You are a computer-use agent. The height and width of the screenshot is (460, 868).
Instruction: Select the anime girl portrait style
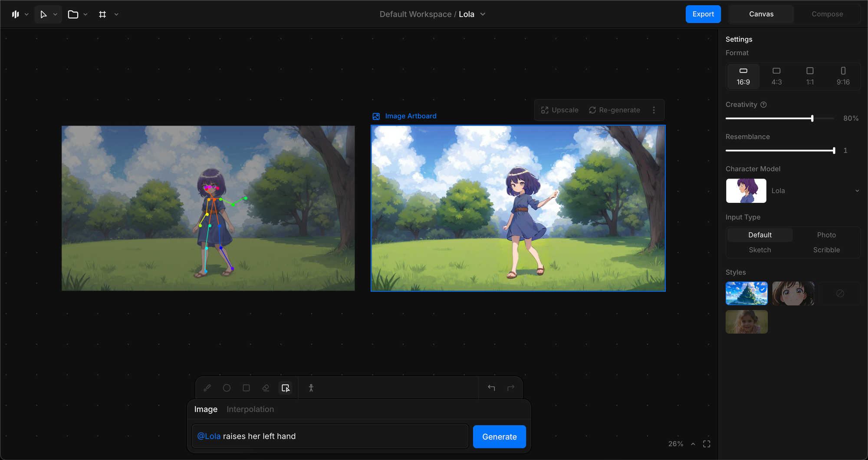coord(793,294)
